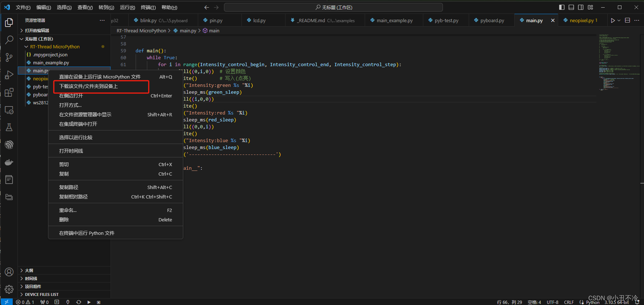Viewport: 644px width, 305px height.
Task: Switch to the _README.md tab
Action: [325, 20]
